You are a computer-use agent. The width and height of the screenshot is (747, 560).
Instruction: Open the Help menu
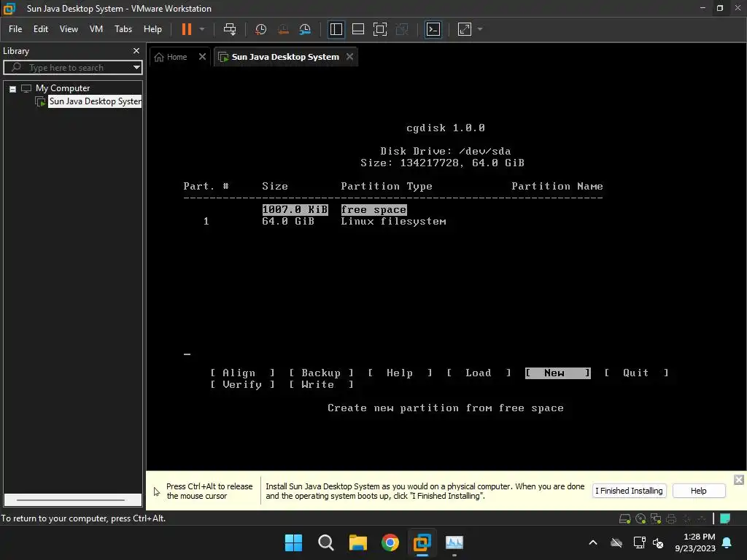(x=152, y=29)
